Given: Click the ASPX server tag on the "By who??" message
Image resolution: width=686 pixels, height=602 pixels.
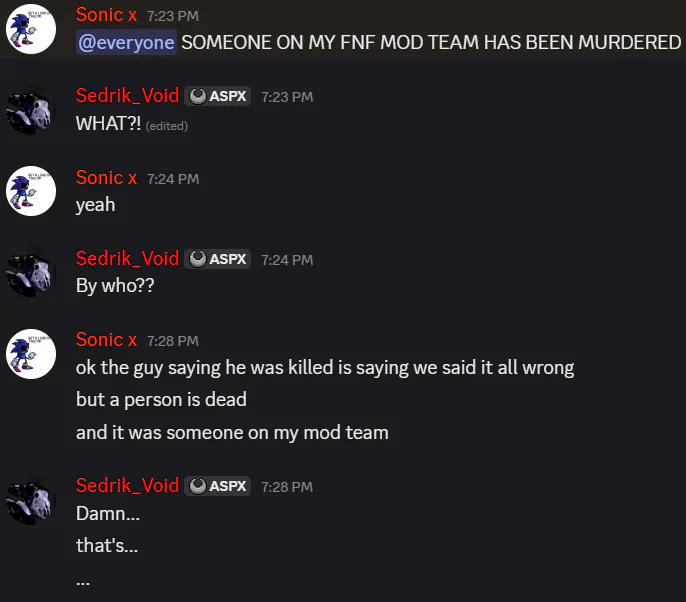Looking at the screenshot, I should tap(218, 259).
